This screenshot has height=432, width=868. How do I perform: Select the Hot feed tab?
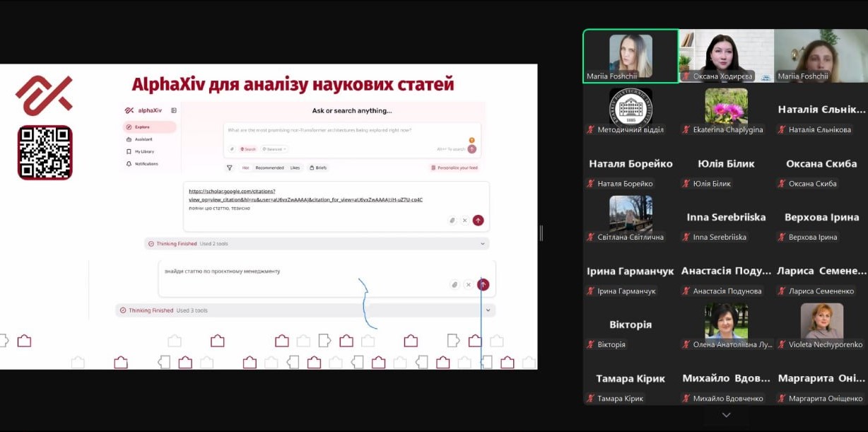point(246,168)
